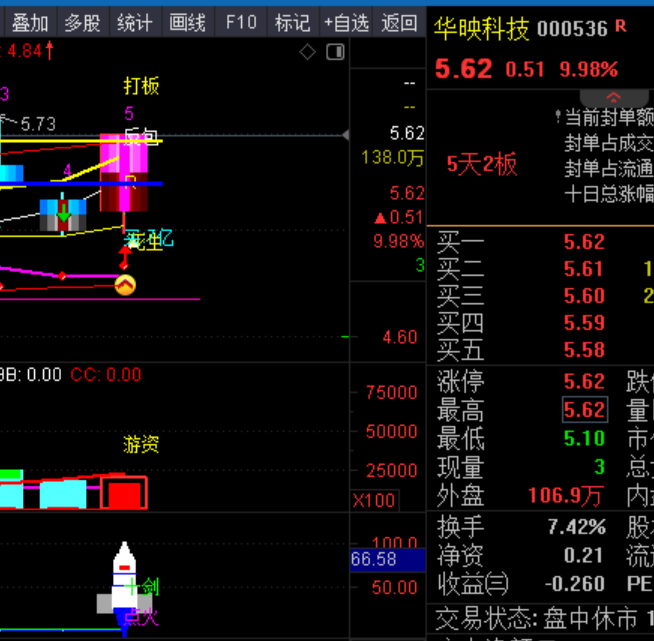Click stock code 000536
This screenshot has width=654, height=641.
coord(572,29)
